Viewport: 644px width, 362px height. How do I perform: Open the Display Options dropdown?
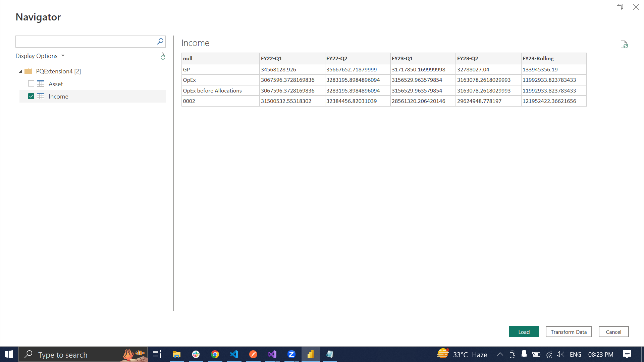click(40, 56)
